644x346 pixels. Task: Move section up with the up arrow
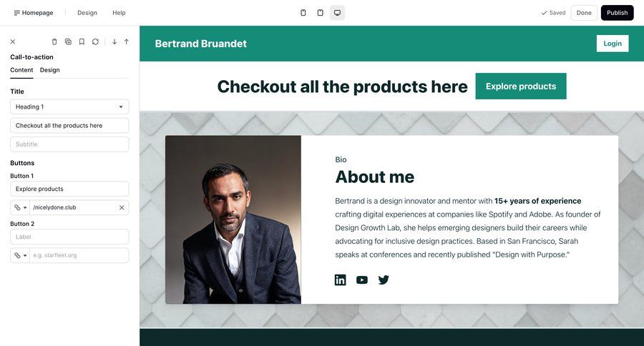point(127,42)
